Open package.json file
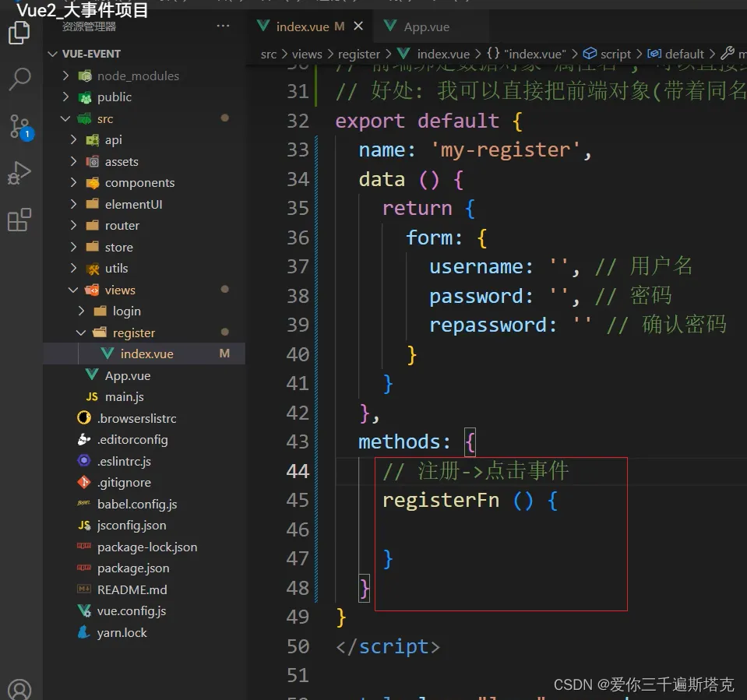 (x=133, y=568)
